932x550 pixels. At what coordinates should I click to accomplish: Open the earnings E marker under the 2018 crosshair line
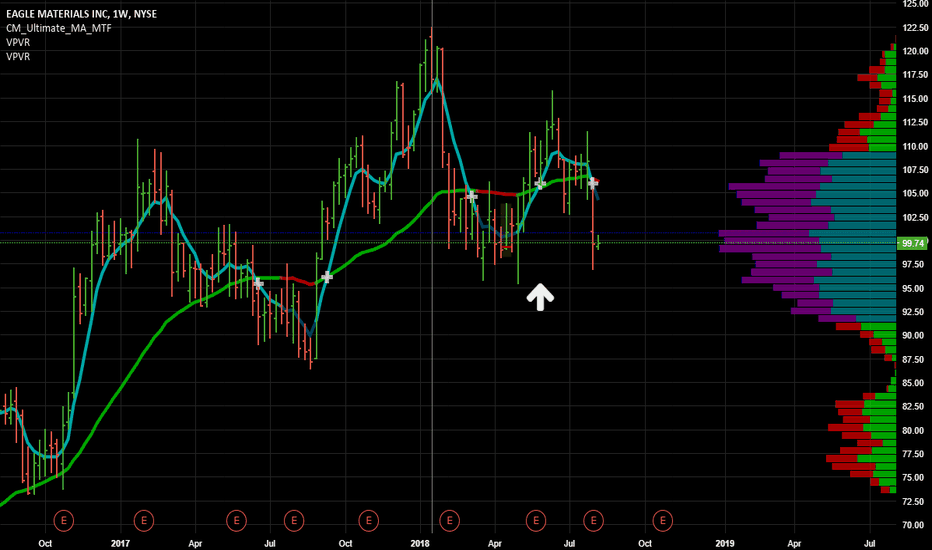point(449,521)
